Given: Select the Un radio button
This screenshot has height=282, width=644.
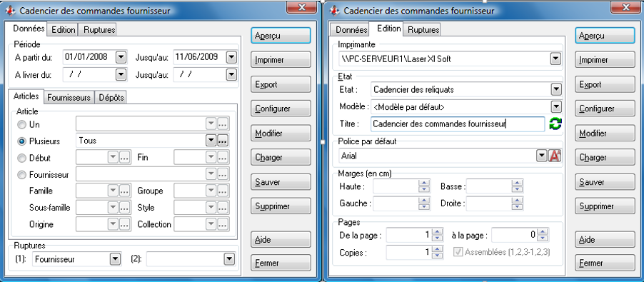Looking at the screenshot, I should click(21, 124).
